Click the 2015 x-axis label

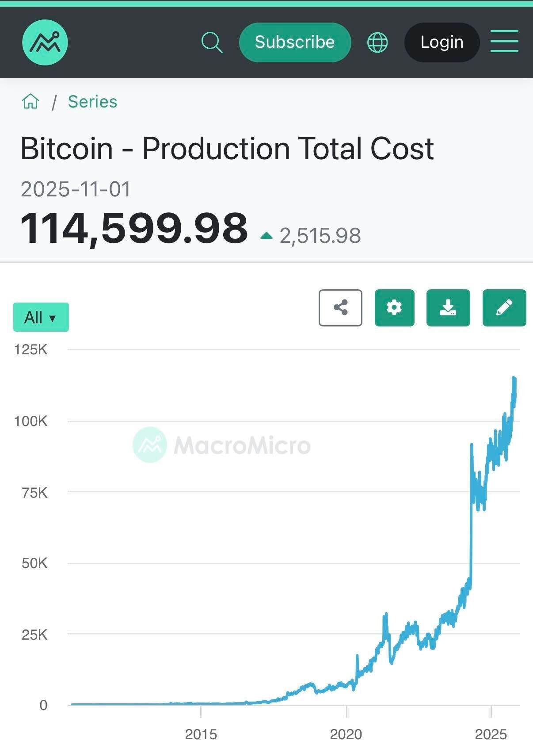[x=201, y=734]
